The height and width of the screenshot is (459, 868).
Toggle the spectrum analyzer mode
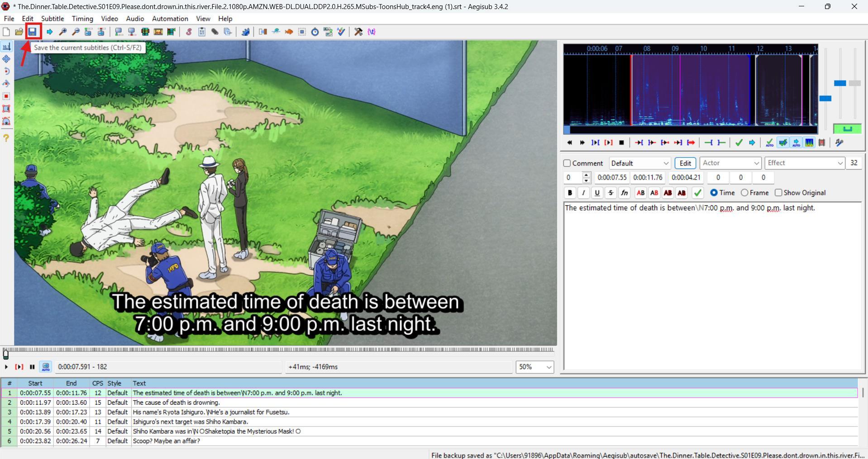(x=809, y=142)
